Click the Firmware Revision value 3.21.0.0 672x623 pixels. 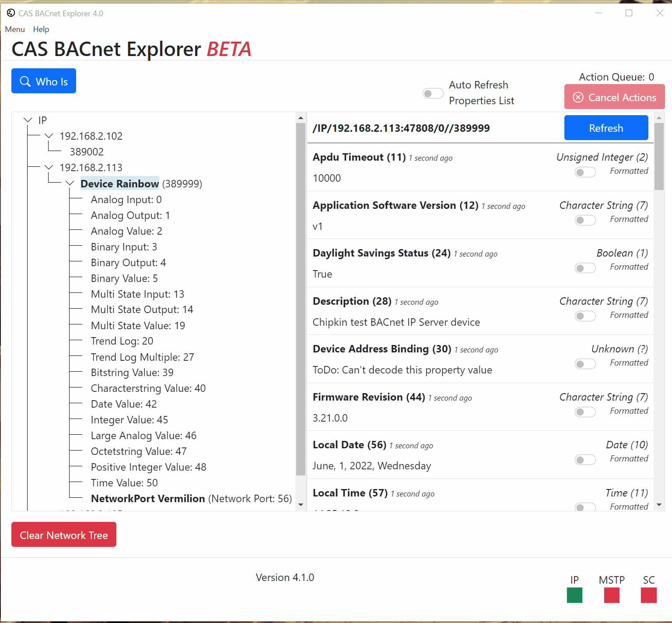pyautogui.click(x=330, y=418)
